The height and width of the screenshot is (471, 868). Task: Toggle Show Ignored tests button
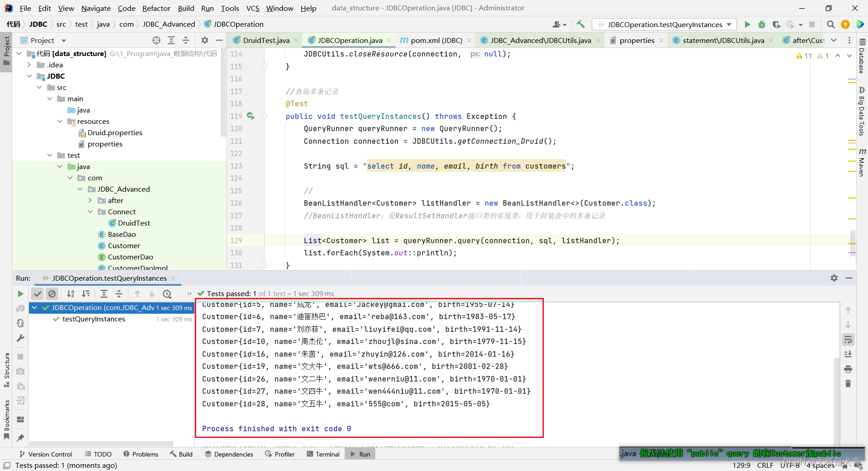(52, 294)
